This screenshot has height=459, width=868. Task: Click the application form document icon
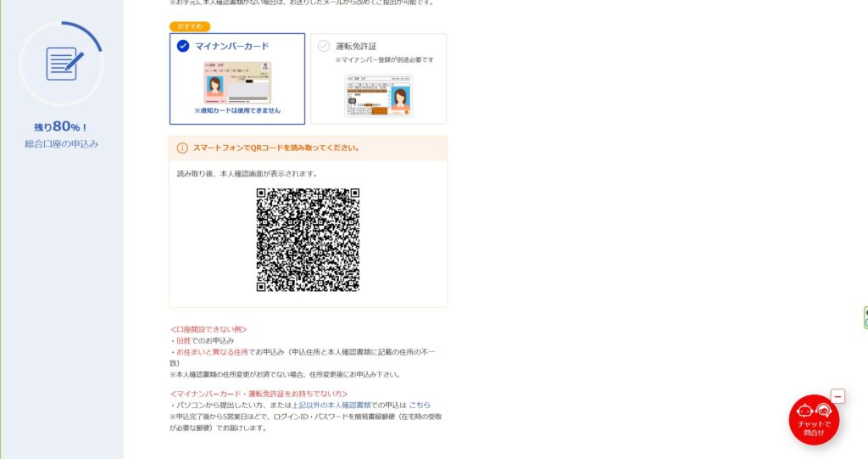[64, 64]
